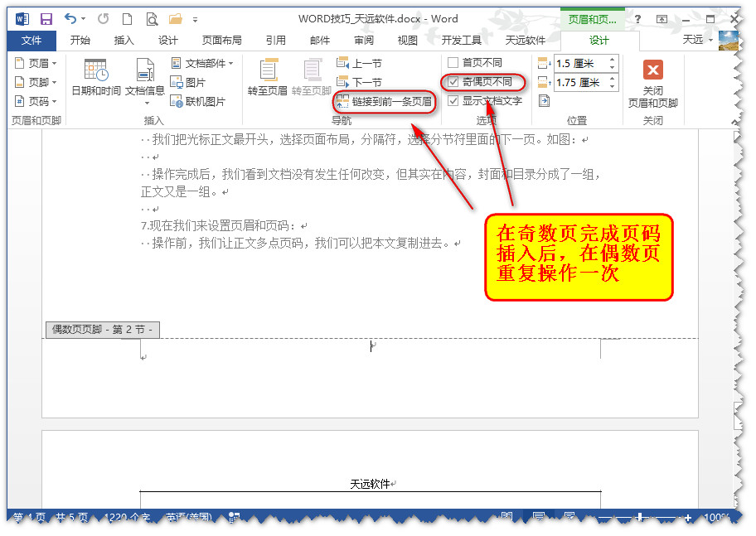Switch to Page Layout (页面布局) tab
Viewport: 756px width, 536px height.
pyautogui.click(x=222, y=40)
